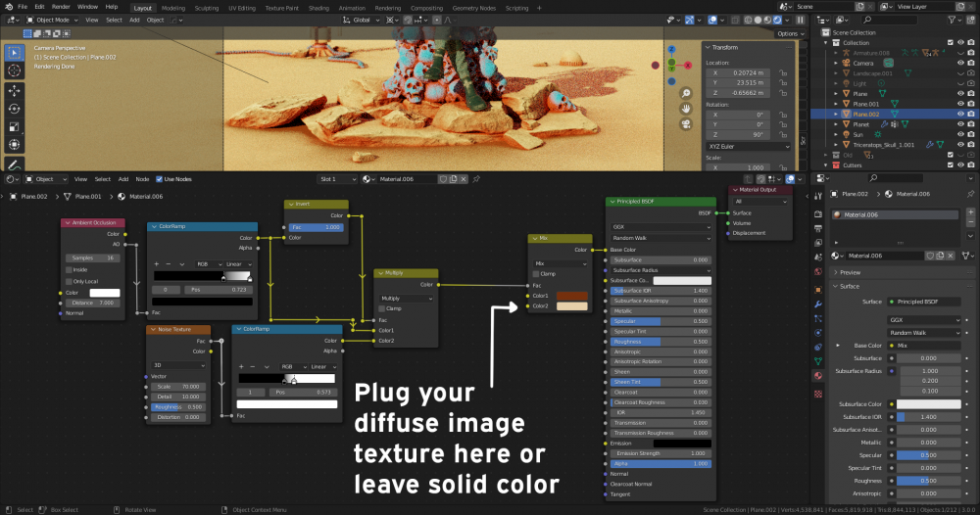Click Roughness slider in Principled BSDF node
The height and width of the screenshot is (515, 980).
click(x=661, y=342)
